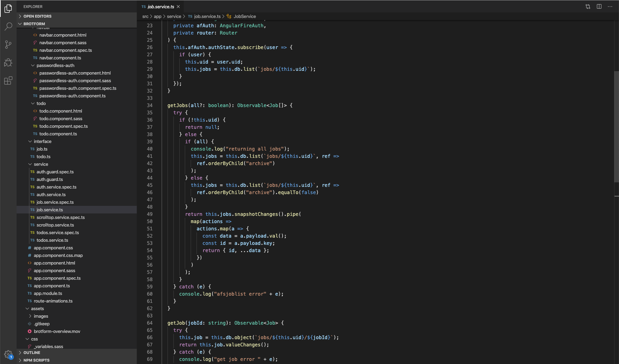
Task: Expand the Outline section
Action: coord(32,353)
